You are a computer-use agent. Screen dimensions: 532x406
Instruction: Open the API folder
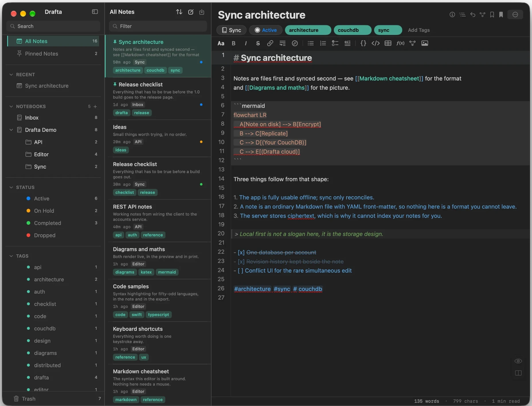[x=53, y=142]
